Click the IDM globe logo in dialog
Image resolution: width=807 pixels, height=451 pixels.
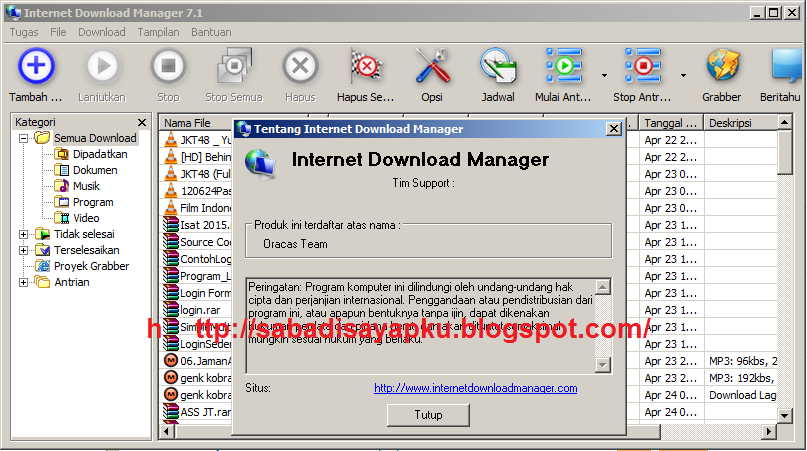click(x=261, y=164)
